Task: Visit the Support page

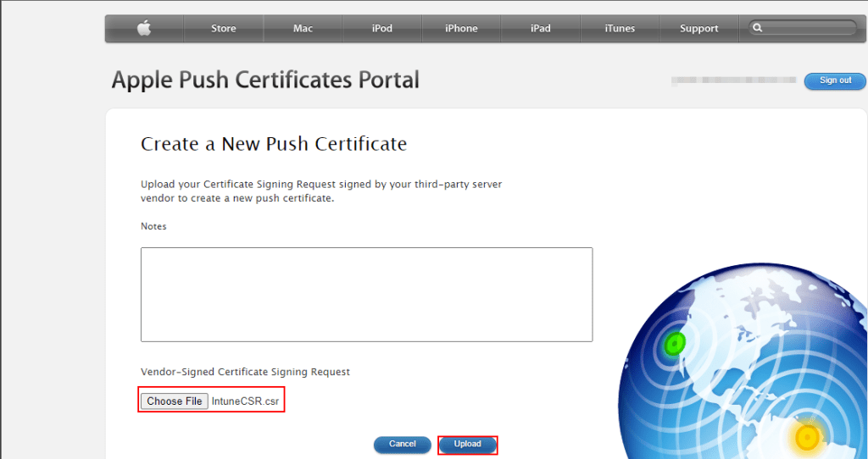Action: pyautogui.click(x=699, y=29)
